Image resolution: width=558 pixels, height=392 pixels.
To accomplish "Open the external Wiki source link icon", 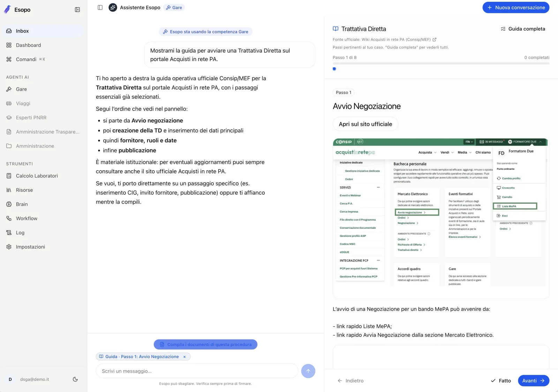I will [x=435, y=40].
